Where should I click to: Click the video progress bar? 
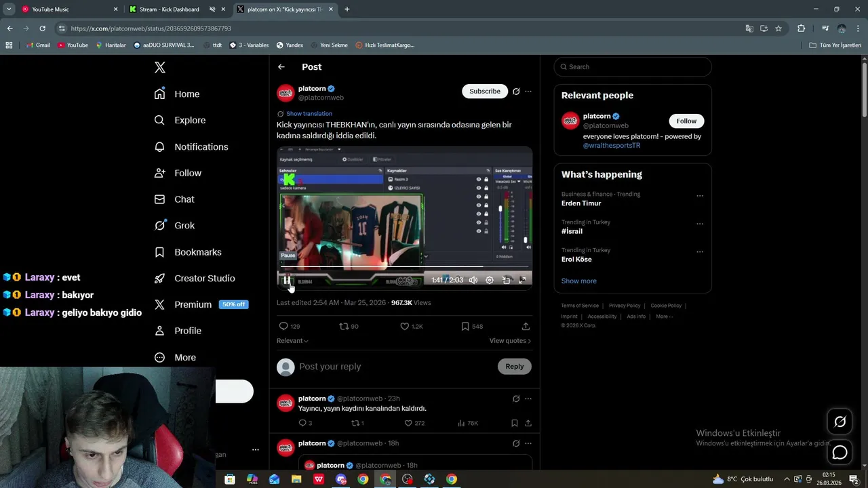pos(404,267)
